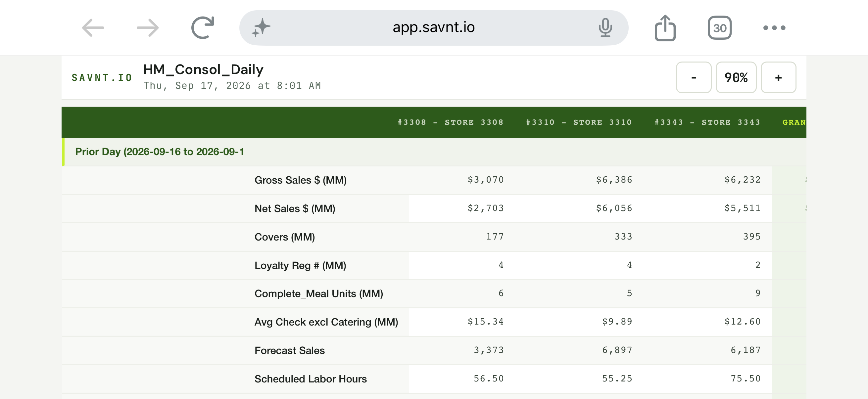Image resolution: width=868 pixels, height=399 pixels.
Task: Click the app.savnt.io address field
Action: [433, 27]
